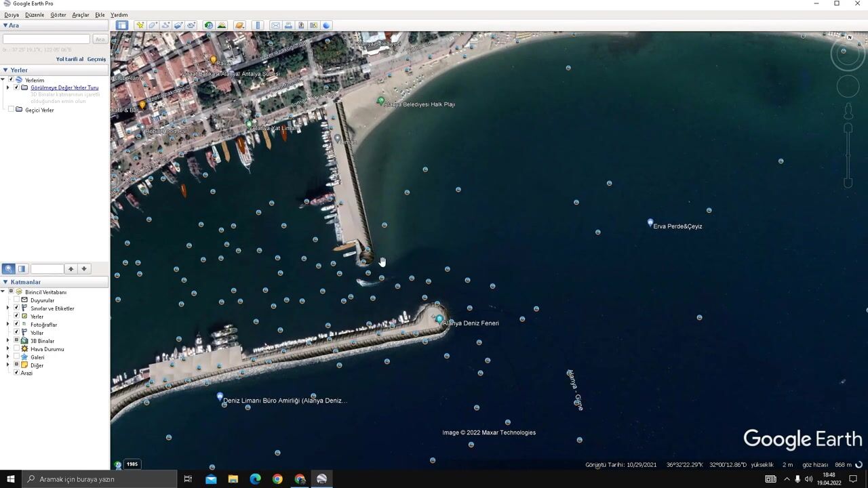This screenshot has height=488, width=868.
Task: Select the Add Polygon tool
Action: pyautogui.click(x=153, y=25)
